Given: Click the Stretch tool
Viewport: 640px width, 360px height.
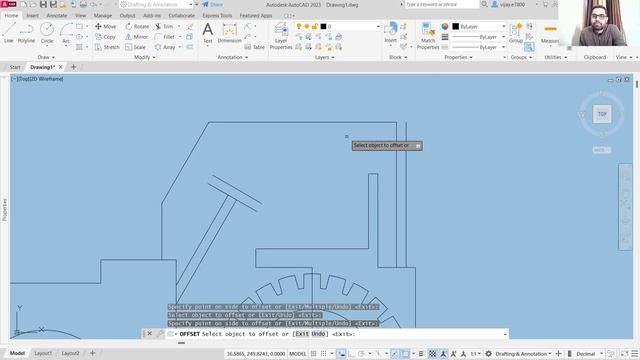Looking at the screenshot, I should 107,47.
